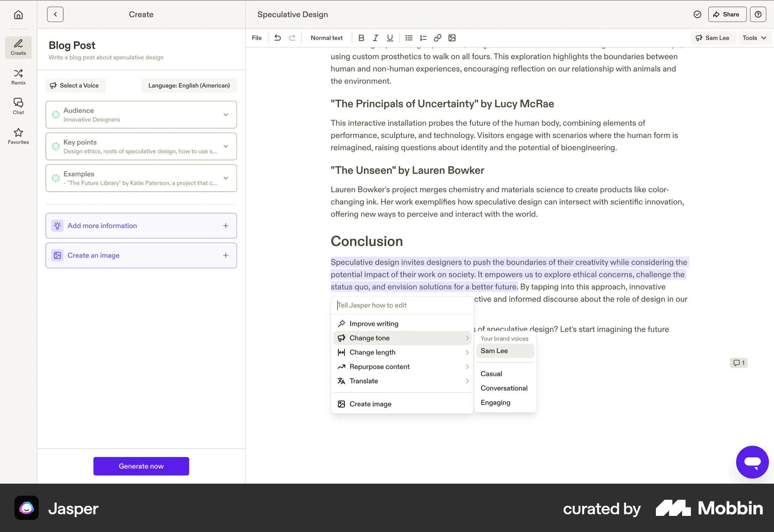This screenshot has width=774, height=532.
Task: Open Favorites in the sidebar
Action: 18,136
